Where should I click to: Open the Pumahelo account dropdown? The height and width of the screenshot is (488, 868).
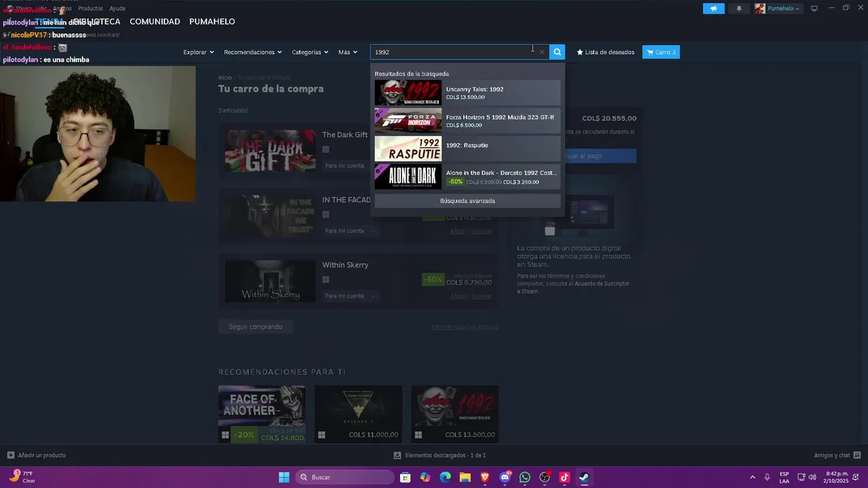click(x=778, y=8)
